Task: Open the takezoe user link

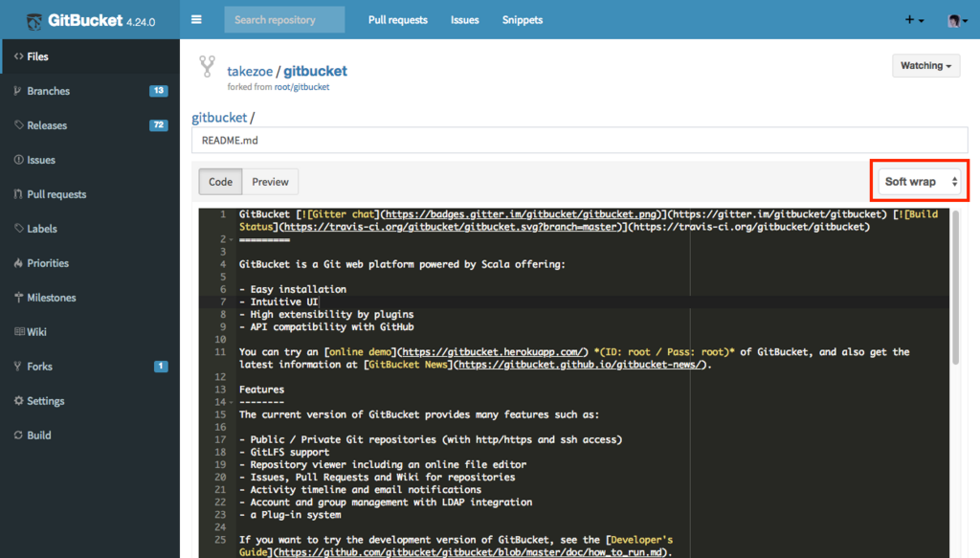Action: (250, 71)
